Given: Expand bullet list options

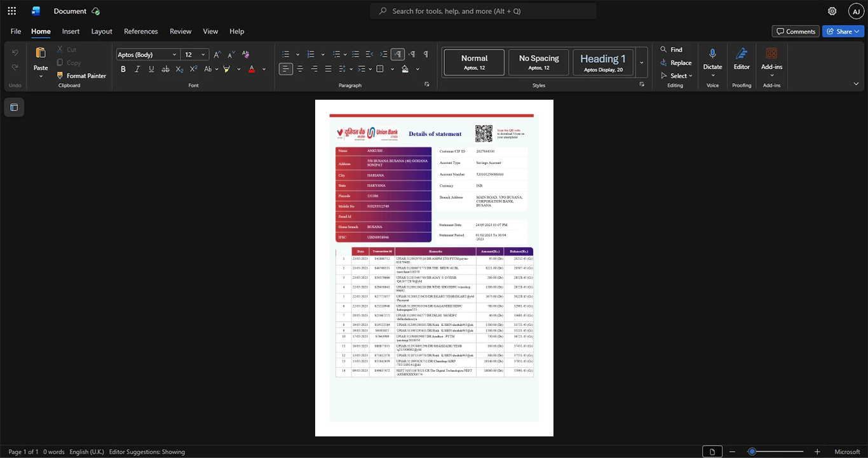Looking at the screenshot, I should (x=296, y=55).
